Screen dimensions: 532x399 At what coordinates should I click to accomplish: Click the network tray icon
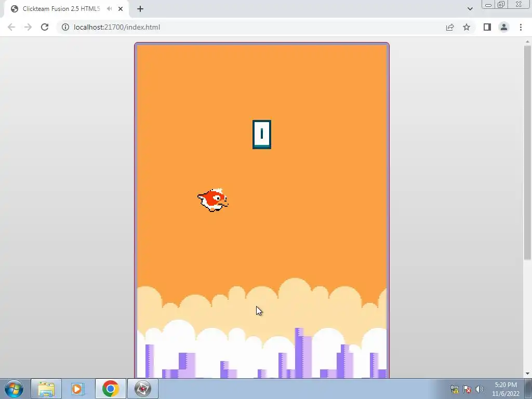(x=455, y=389)
